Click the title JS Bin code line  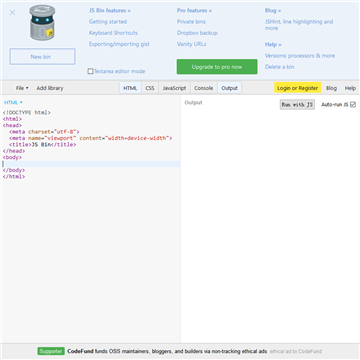[x=43, y=145]
